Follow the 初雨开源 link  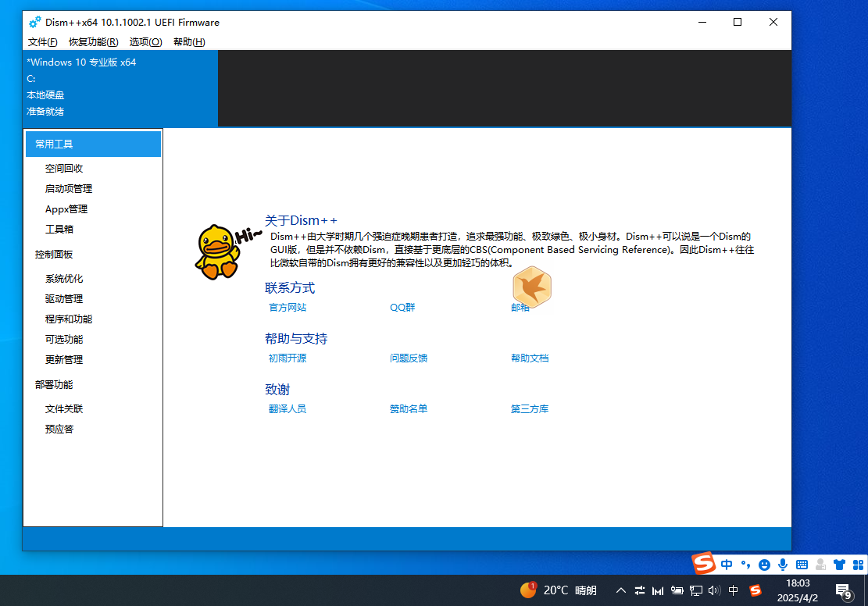[288, 358]
